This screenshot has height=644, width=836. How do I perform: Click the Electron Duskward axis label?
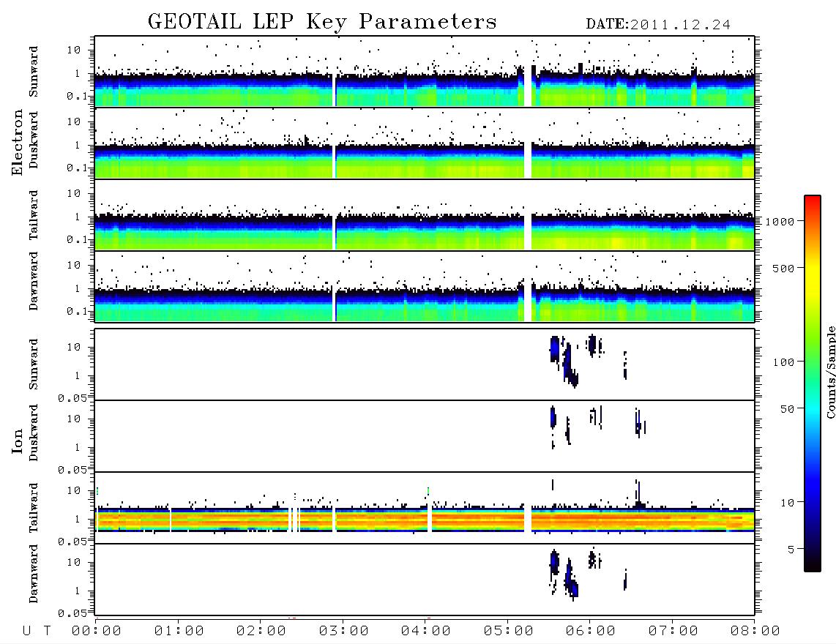[34, 140]
